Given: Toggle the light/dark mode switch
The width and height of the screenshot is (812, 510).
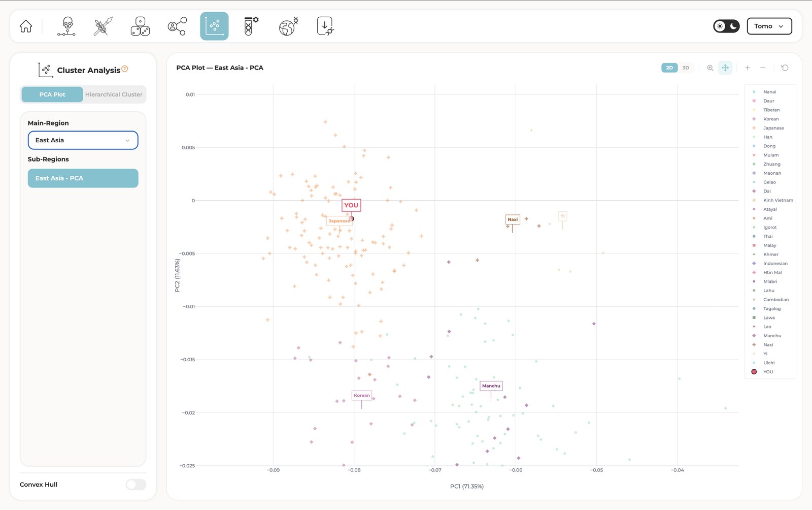Looking at the screenshot, I should (x=726, y=26).
